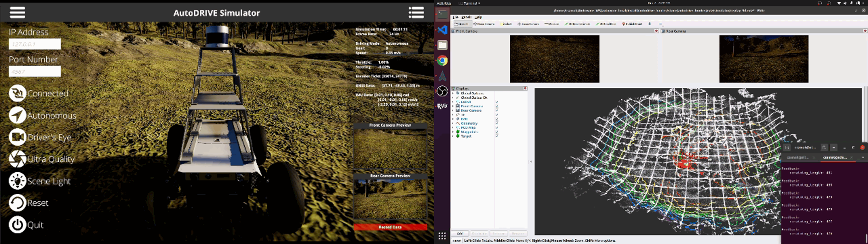Uncheck the LIDAR display checkbox
868x244 pixels.
coord(497,102)
